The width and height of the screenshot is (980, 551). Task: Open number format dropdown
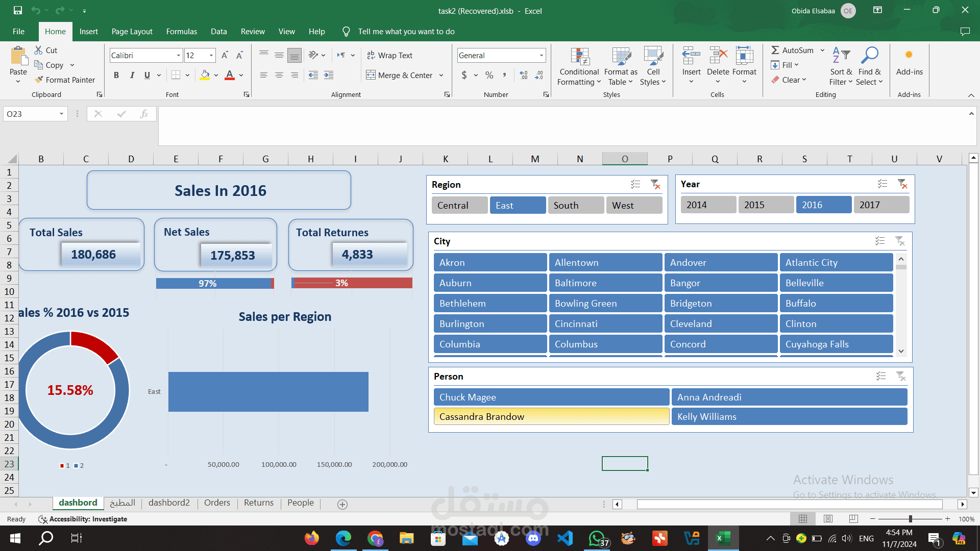coord(541,55)
